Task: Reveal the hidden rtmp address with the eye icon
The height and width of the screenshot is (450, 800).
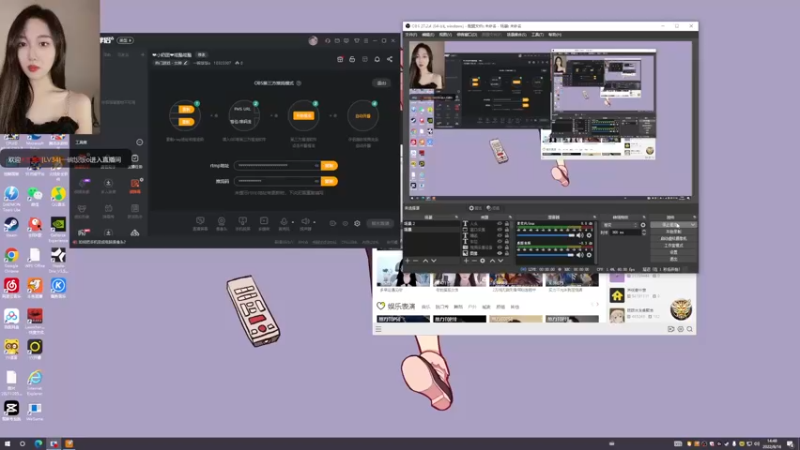Action: click(x=316, y=166)
